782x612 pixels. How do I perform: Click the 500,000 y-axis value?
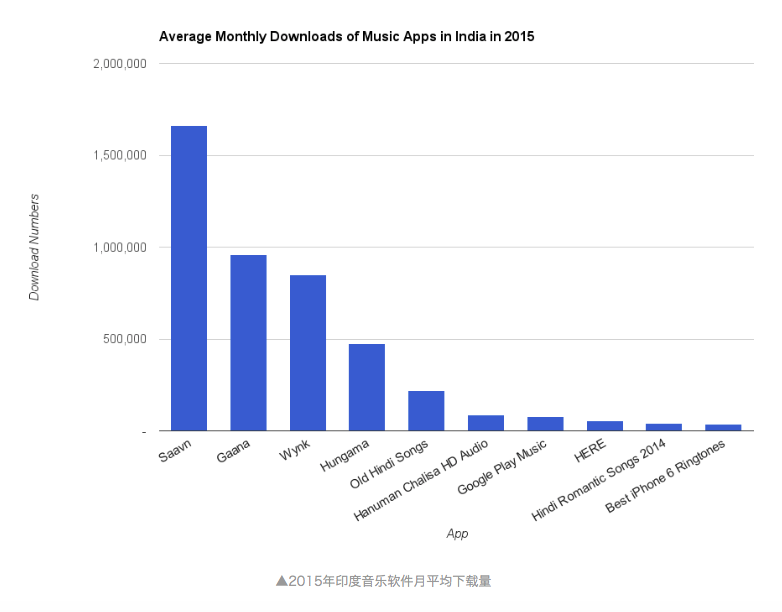[125, 339]
